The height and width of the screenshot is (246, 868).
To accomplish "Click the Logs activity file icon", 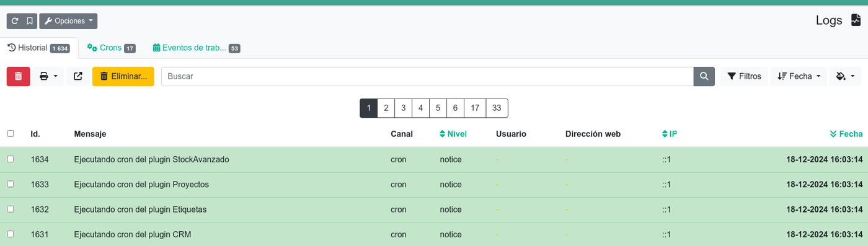I will pos(856,20).
